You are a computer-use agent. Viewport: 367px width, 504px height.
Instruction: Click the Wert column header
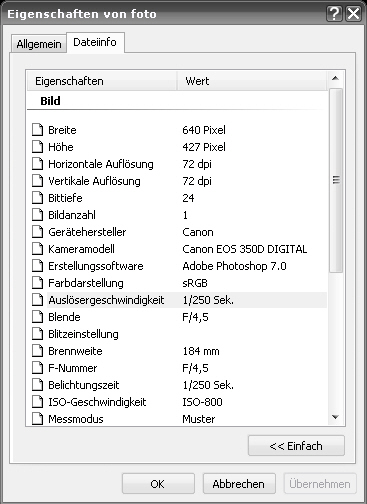pyautogui.click(x=252, y=81)
